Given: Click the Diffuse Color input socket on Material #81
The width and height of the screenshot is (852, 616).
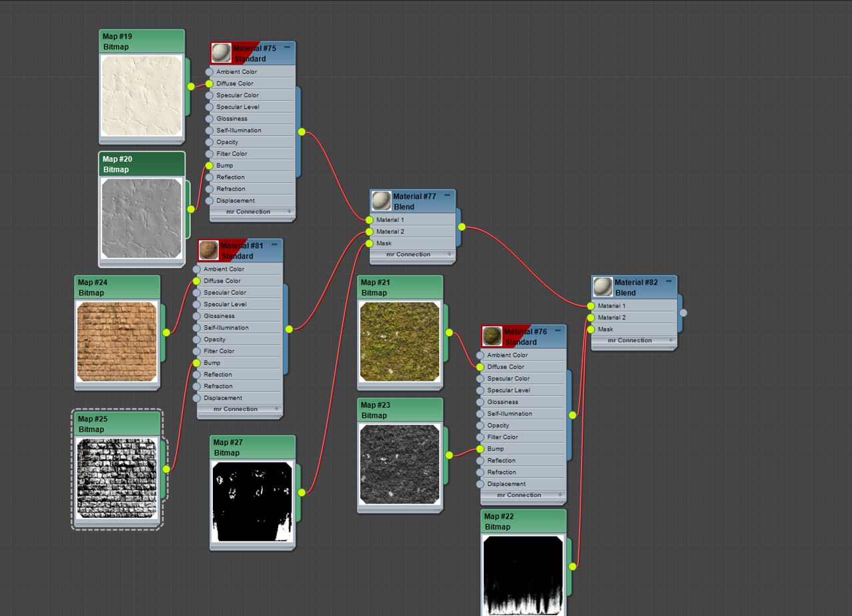Looking at the screenshot, I should 196,281.
